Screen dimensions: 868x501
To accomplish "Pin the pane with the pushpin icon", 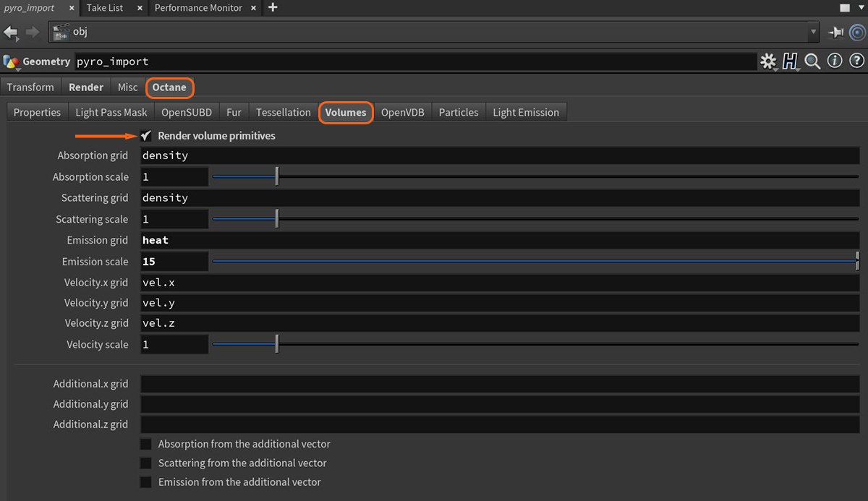I will click(x=835, y=32).
